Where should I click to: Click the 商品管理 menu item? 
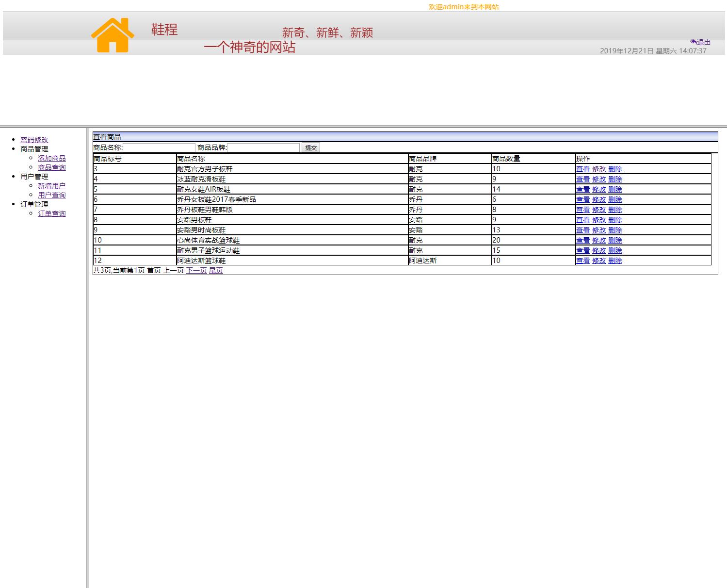[33, 148]
